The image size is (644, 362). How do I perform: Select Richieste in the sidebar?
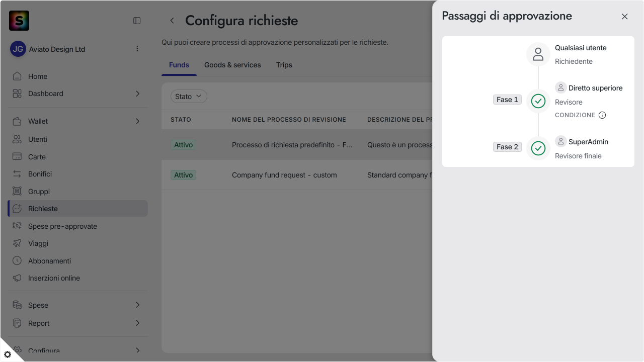click(77, 209)
